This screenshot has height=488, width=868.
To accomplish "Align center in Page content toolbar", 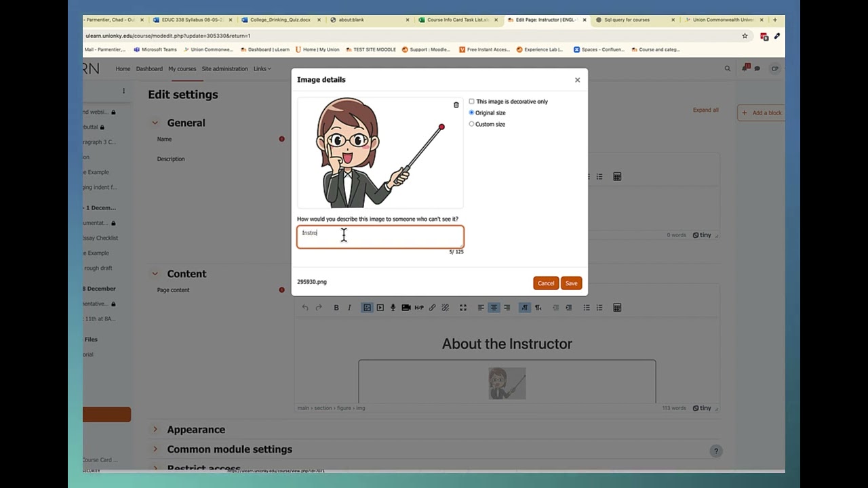I will point(494,308).
